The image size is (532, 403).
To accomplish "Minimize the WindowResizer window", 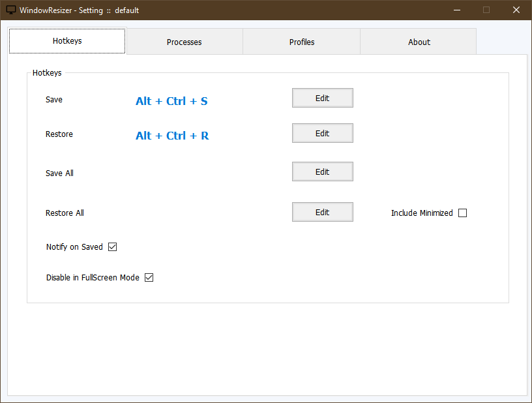I will [x=457, y=10].
